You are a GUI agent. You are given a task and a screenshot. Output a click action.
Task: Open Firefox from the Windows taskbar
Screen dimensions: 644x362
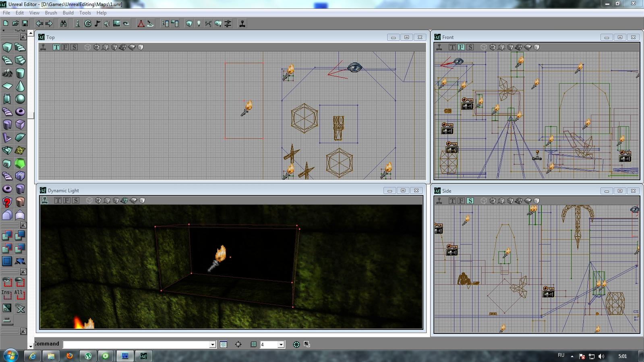click(x=70, y=356)
